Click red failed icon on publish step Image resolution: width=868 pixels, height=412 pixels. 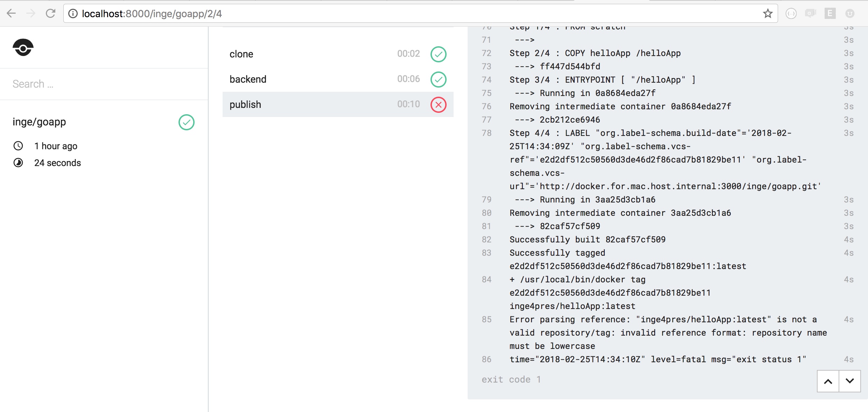[x=438, y=105]
